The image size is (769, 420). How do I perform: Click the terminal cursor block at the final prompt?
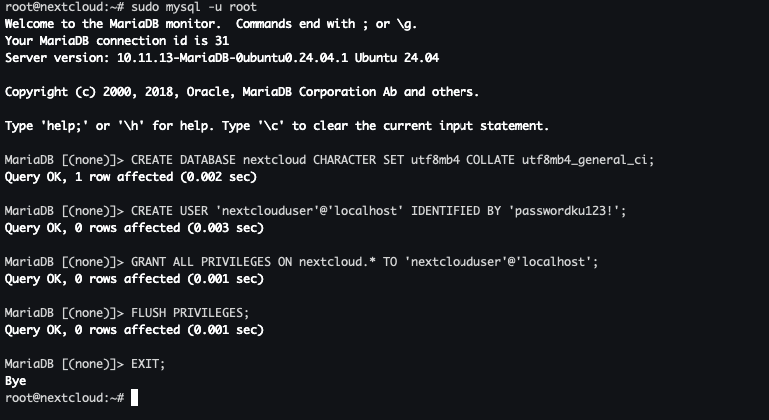pyautogui.click(x=135, y=398)
